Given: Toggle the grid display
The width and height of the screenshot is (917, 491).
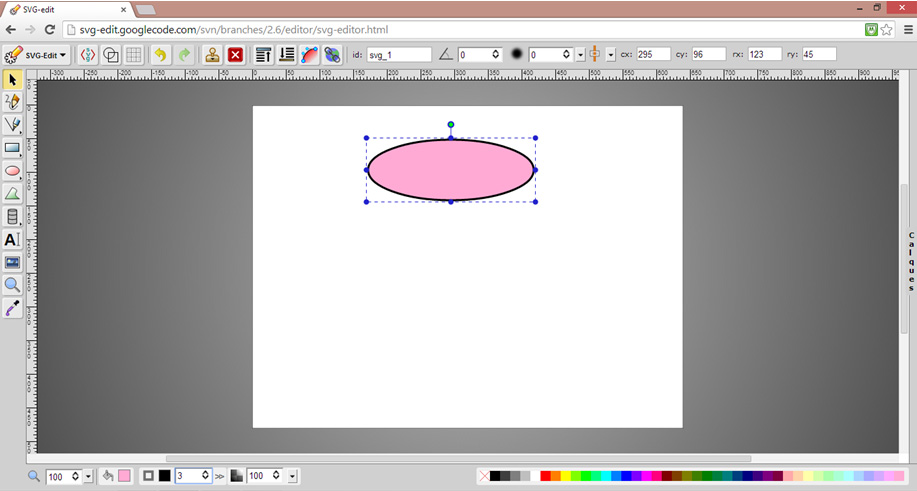Looking at the screenshot, I should point(133,55).
